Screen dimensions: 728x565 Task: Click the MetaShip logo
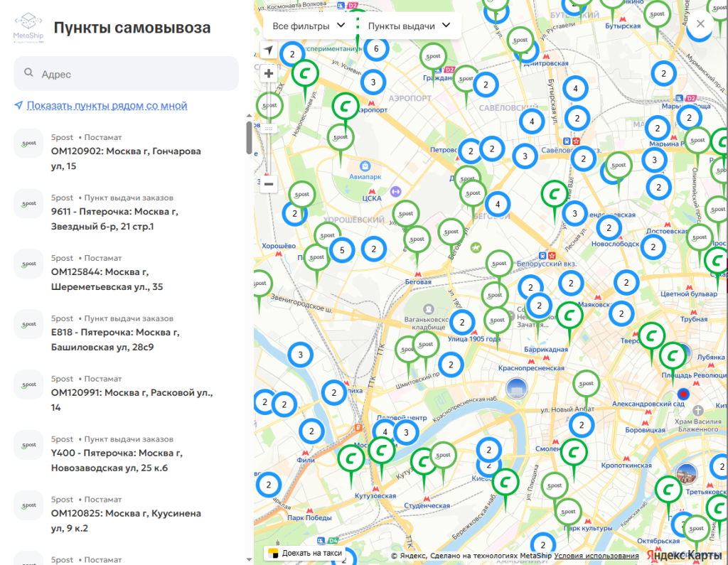tap(28, 27)
